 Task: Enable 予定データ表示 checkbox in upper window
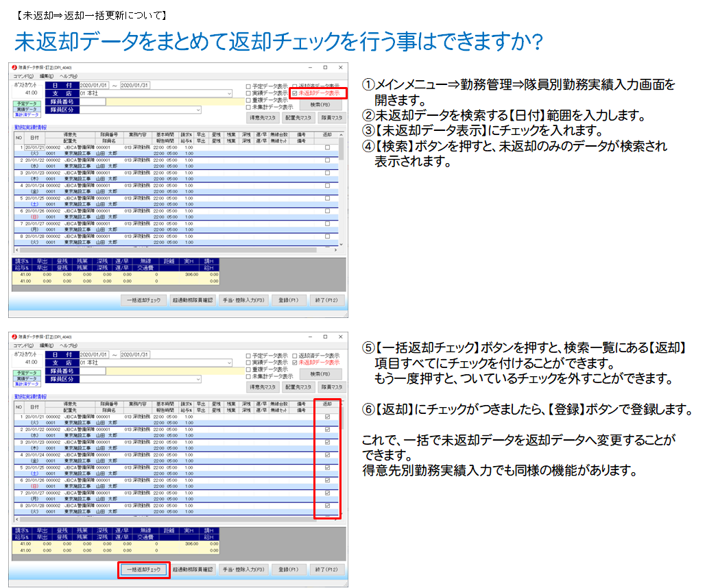(248, 86)
